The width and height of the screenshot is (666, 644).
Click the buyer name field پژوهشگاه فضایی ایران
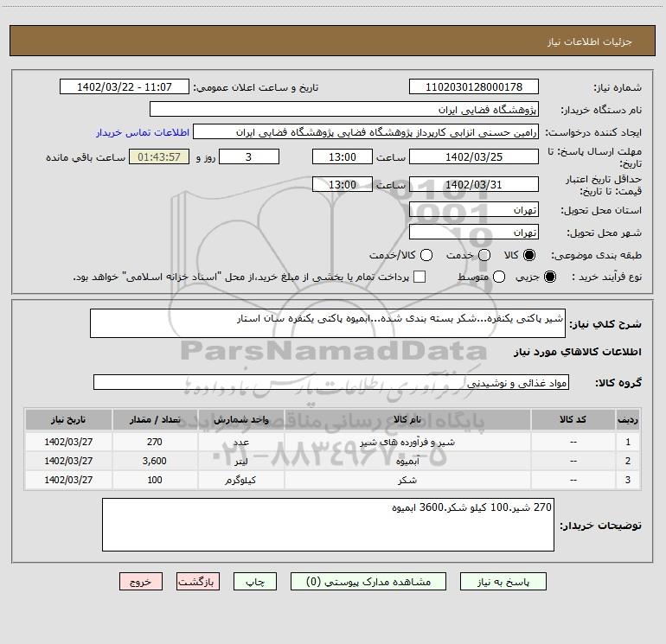click(344, 109)
